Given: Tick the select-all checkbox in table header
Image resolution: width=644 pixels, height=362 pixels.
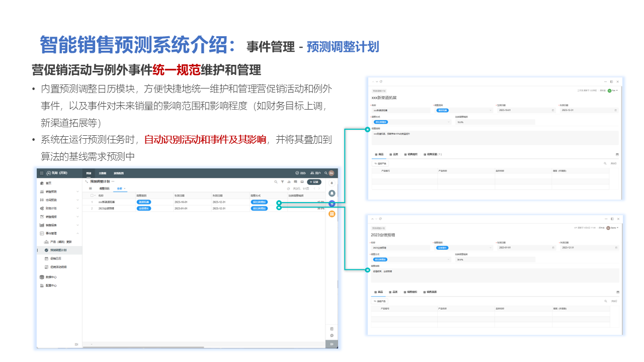Looking at the screenshot, I should click(92, 195).
